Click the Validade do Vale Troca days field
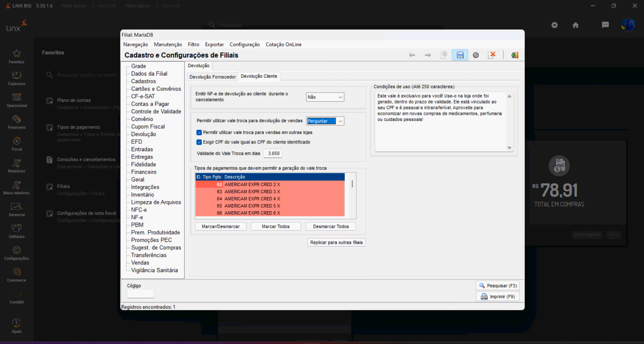This screenshot has width=644, height=344. coord(273,154)
